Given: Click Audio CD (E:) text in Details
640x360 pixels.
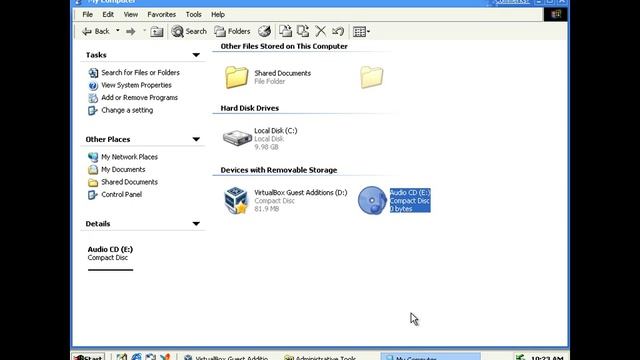Looking at the screenshot, I should tap(110, 249).
